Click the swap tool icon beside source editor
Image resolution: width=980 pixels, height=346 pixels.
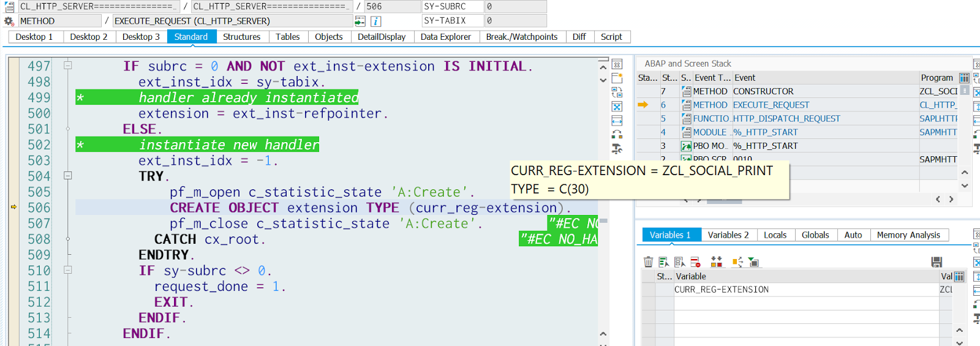[x=617, y=134]
